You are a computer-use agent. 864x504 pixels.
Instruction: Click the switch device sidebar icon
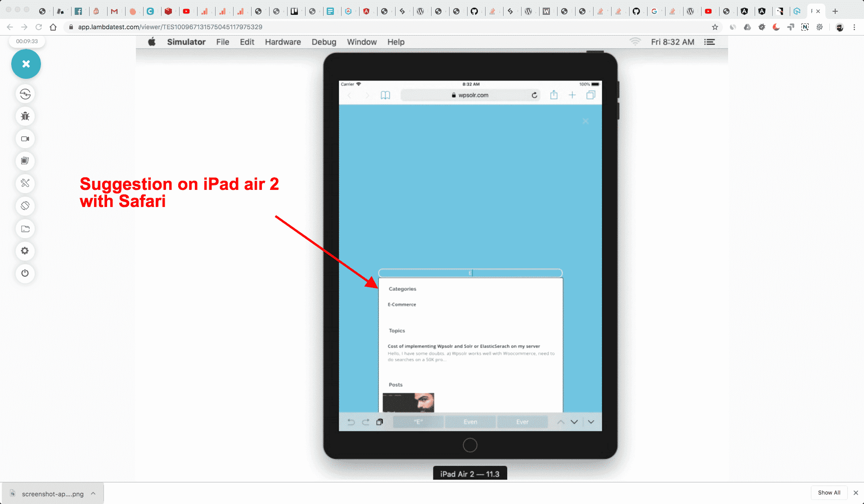click(x=25, y=94)
